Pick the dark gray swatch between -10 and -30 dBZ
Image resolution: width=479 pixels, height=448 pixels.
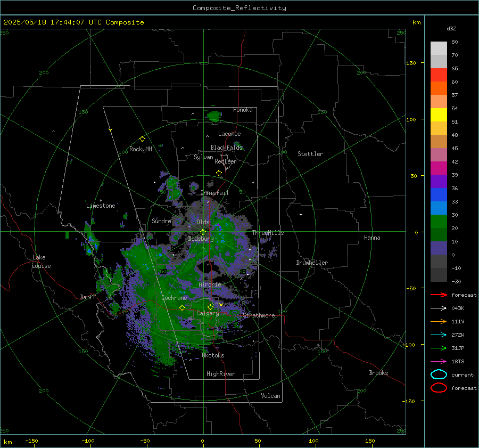click(x=439, y=275)
